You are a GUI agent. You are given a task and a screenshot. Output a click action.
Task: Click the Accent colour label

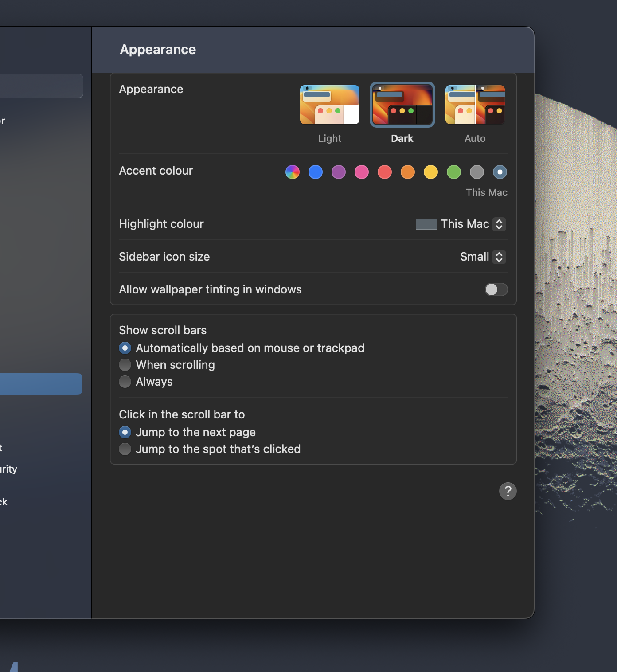pos(156,171)
